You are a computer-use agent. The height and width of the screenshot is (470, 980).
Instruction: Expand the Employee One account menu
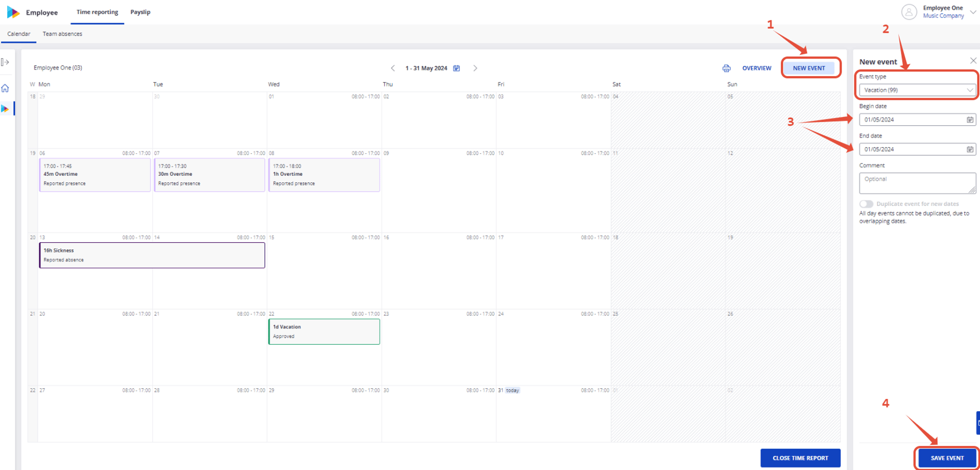[x=973, y=12]
